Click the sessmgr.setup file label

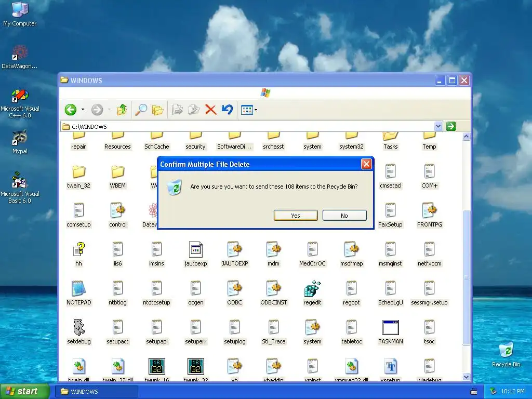[x=429, y=302]
